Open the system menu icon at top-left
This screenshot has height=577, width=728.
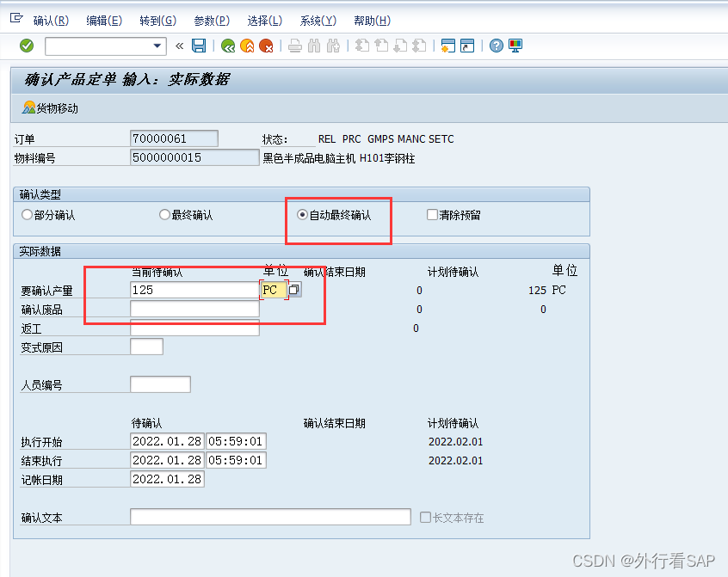[16, 18]
